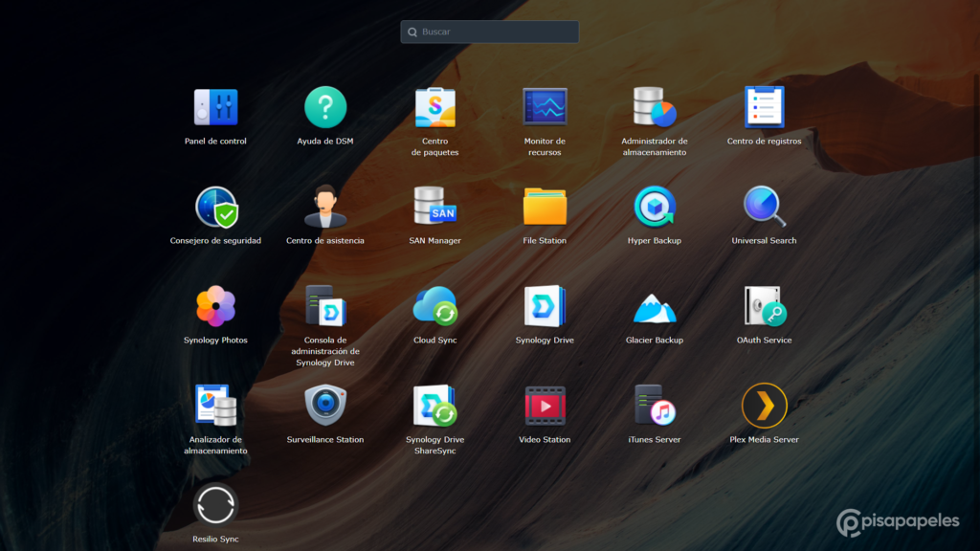Screen dimensions: 980x551
Task: Launch Plex Media Server
Action: tap(764, 406)
